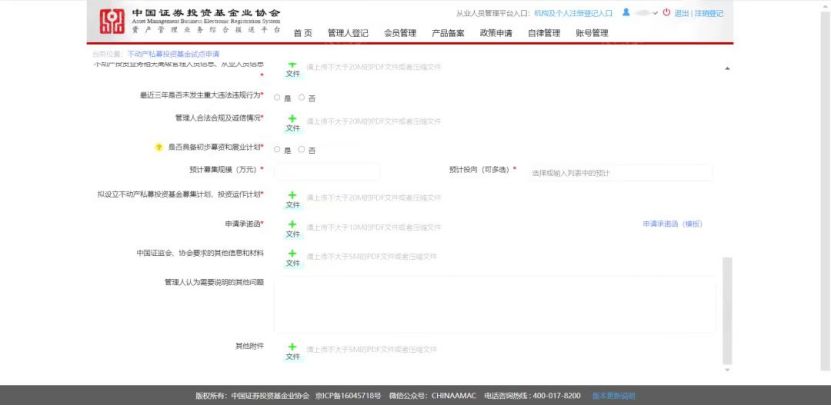
Task: Click the 退出 link
Action: click(682, 13)
